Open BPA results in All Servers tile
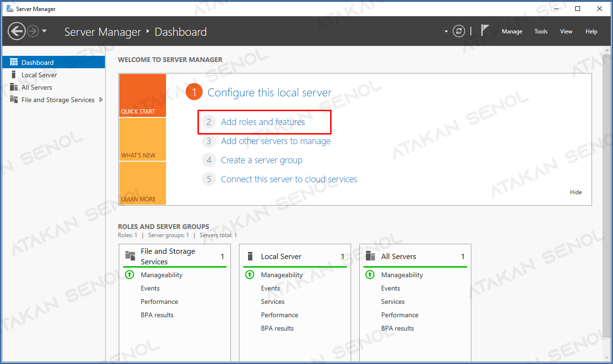 click(x=397, y=328)
